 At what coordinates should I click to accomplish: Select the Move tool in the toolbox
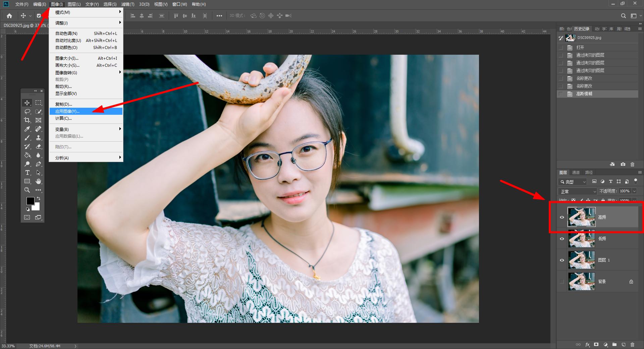coord(27,103)
